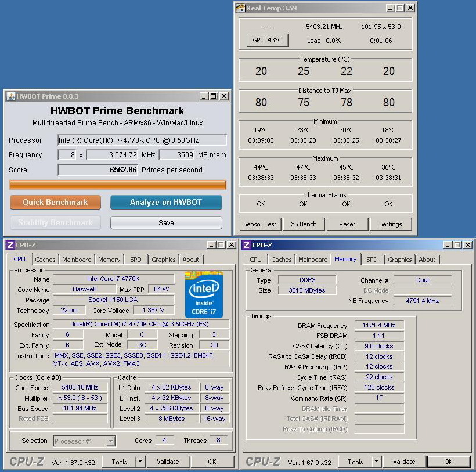Click Tools button in left CPU-Z

(x=120, y=462)
